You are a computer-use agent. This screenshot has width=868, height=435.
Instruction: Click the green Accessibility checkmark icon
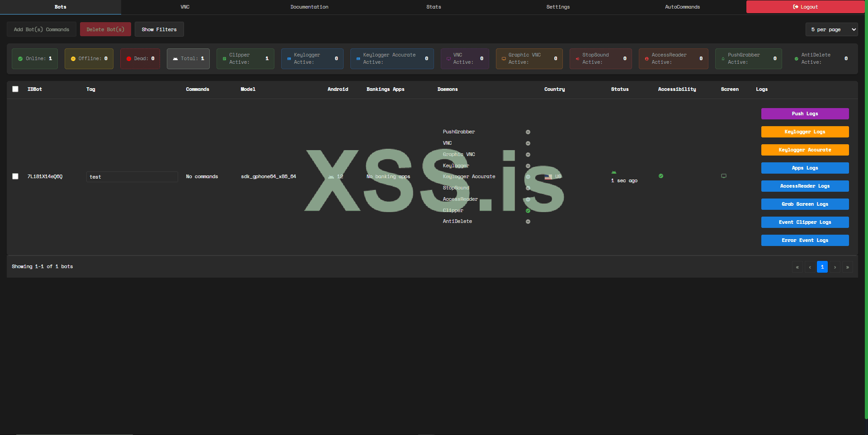pos(661,176)
